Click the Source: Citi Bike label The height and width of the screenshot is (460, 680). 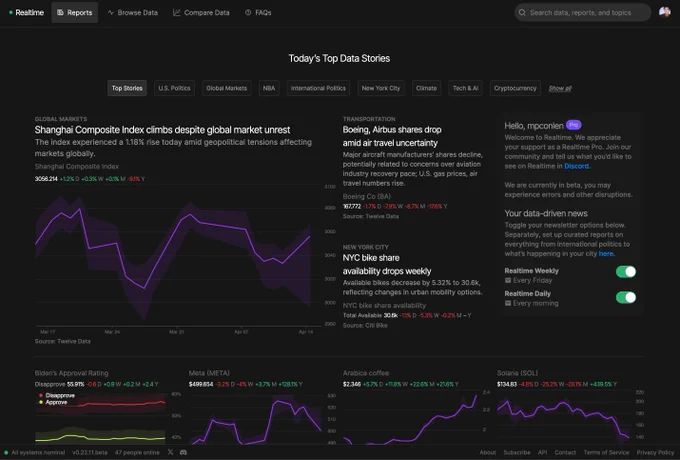coord(365,325)
